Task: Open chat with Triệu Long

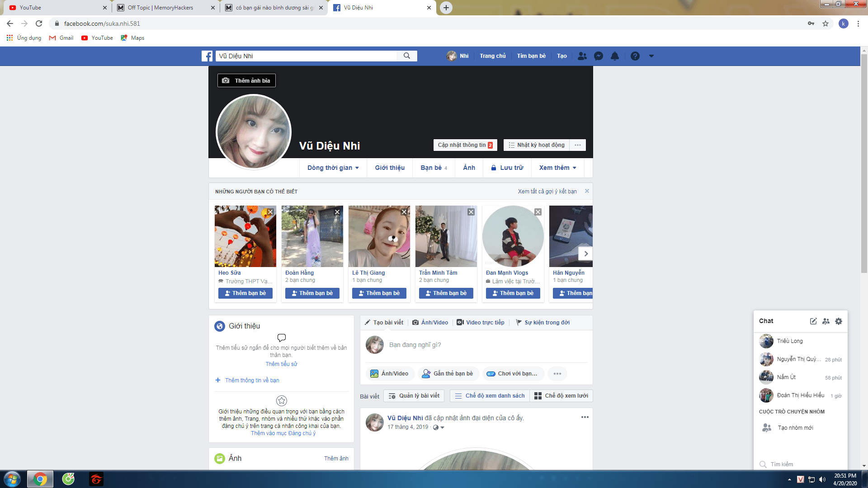Action: coord(801,341)
